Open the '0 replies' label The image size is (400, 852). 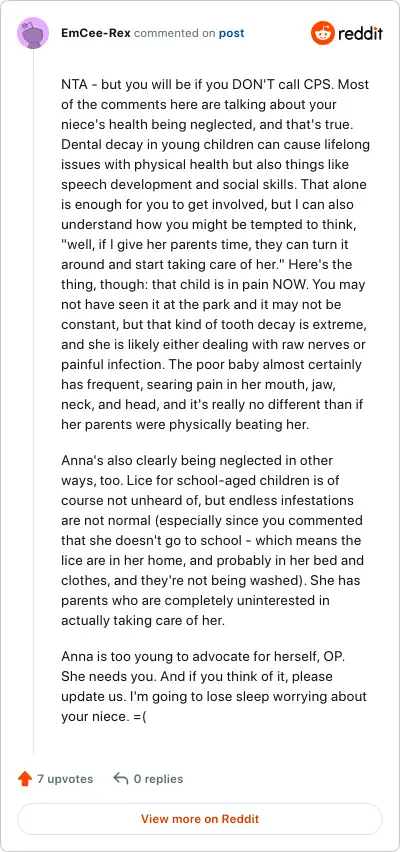point(159,779)
